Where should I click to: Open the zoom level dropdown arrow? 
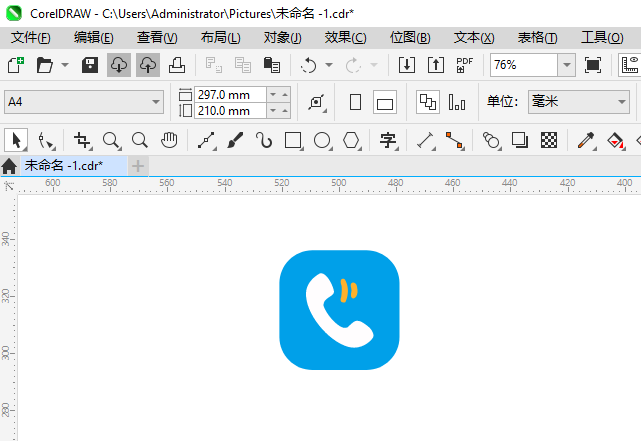567,65
